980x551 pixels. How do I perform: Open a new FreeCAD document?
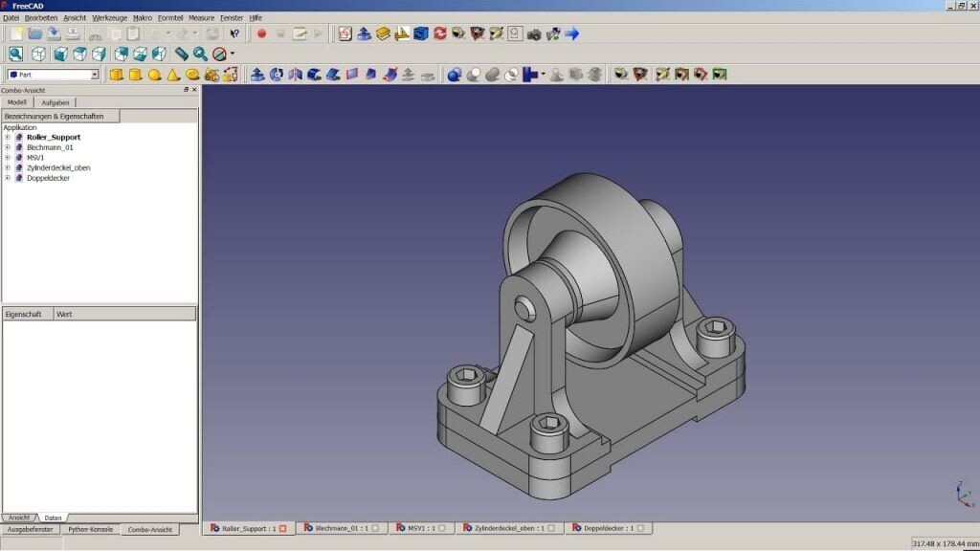(x=14, y=33)
